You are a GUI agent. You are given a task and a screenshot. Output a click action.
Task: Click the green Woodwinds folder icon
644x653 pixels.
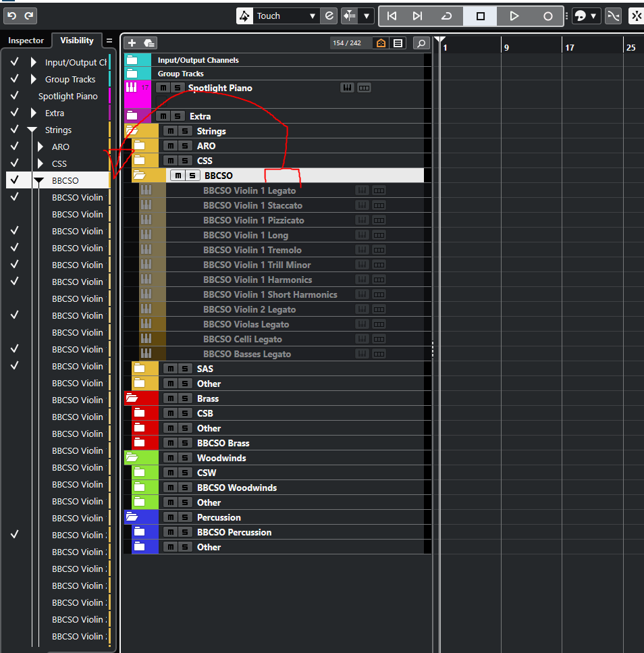click(x=132, y=458)
